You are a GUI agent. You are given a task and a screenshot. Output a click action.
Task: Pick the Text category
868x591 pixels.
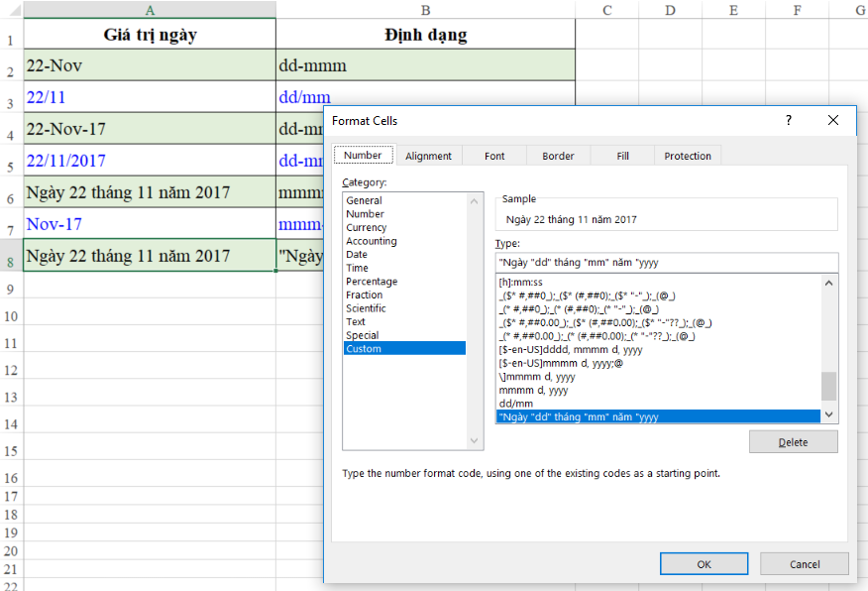click(356, 321)
